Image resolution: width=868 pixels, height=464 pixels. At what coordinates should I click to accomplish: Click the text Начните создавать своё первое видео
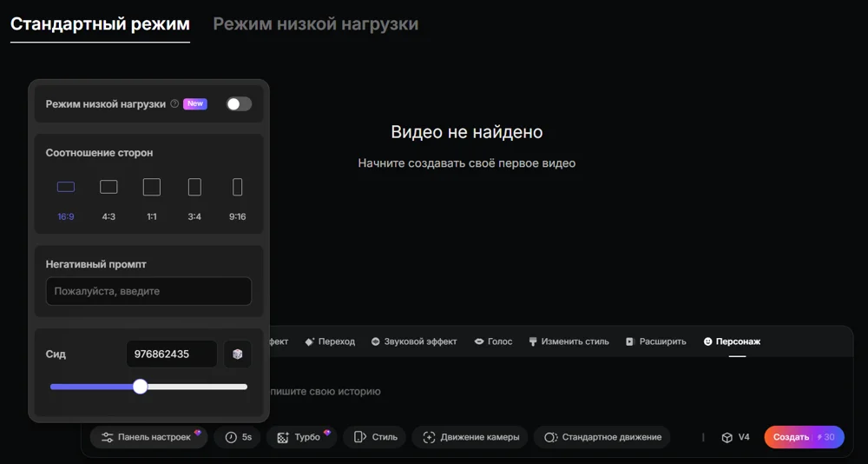467,163
